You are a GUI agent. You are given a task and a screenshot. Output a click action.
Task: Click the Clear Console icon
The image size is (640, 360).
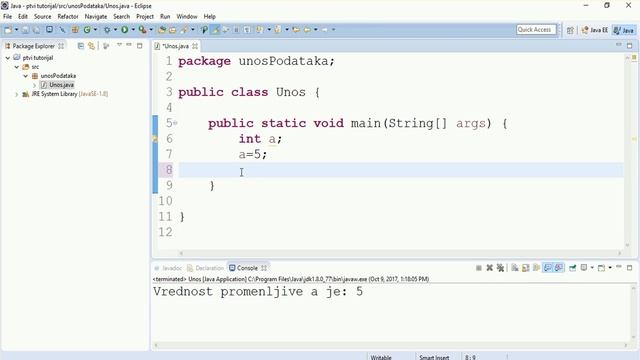tap(515, 268)
